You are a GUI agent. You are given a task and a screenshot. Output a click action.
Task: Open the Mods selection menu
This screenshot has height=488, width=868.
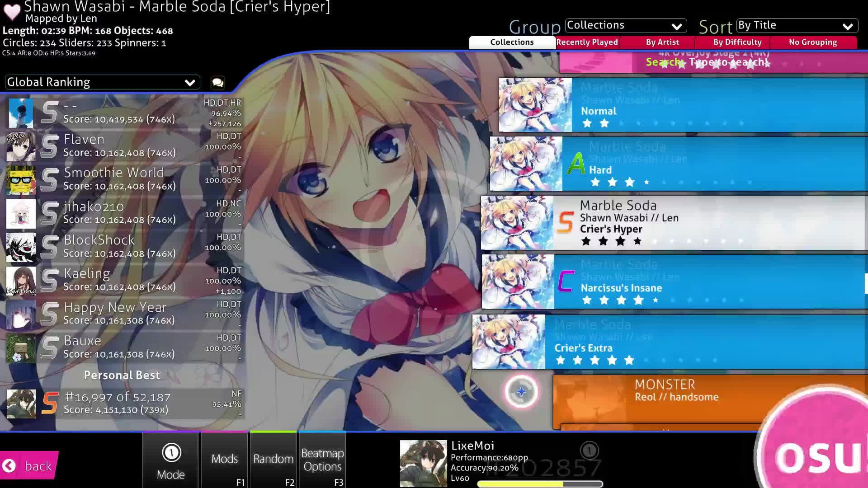224,460
